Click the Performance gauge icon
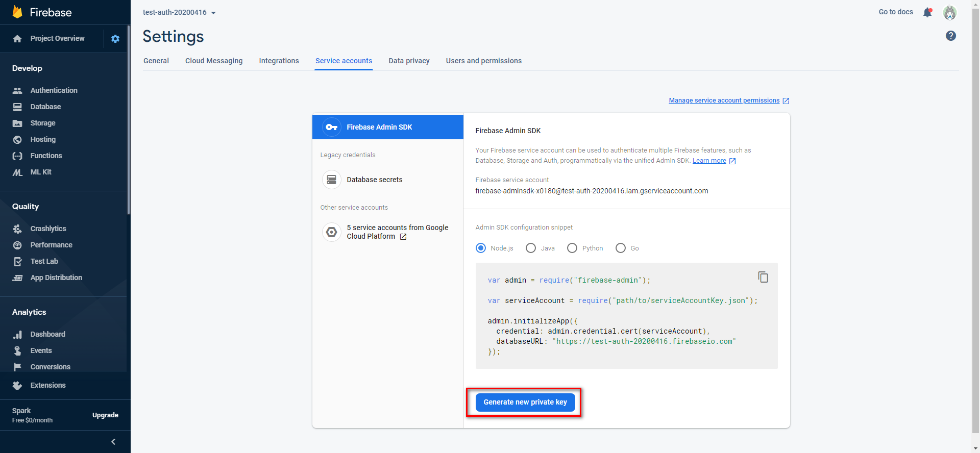The width and height of the screenshot is (980, 453). (x=17, y=245)
